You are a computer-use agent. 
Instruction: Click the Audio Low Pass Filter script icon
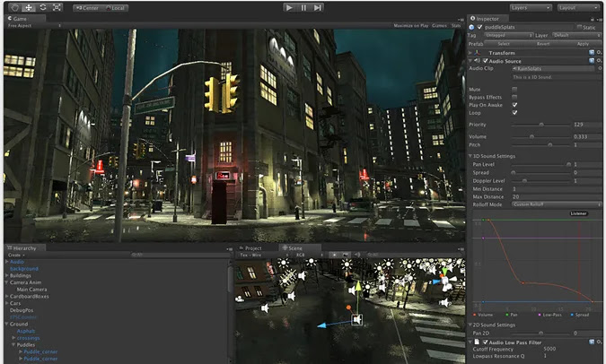pyautogui.click(x=477, y=342)
